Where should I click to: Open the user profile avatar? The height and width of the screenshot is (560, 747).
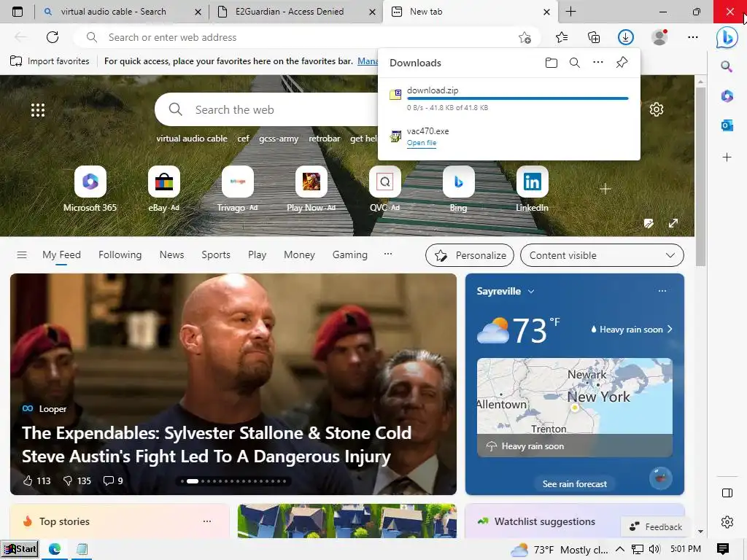(x=659, y=37)
